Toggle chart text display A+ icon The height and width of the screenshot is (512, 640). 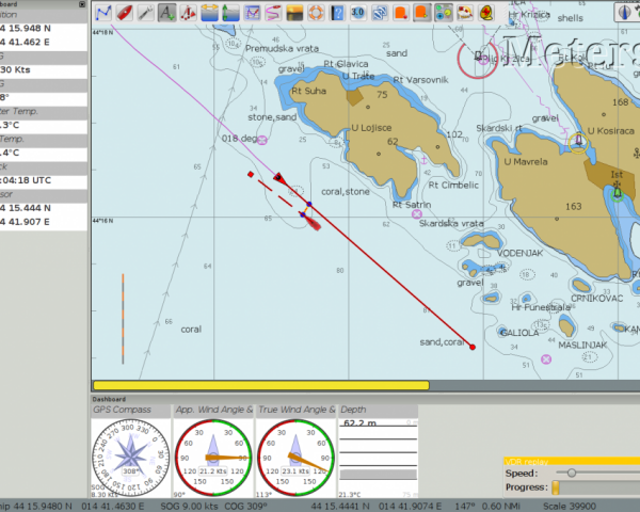coord(167,13)
